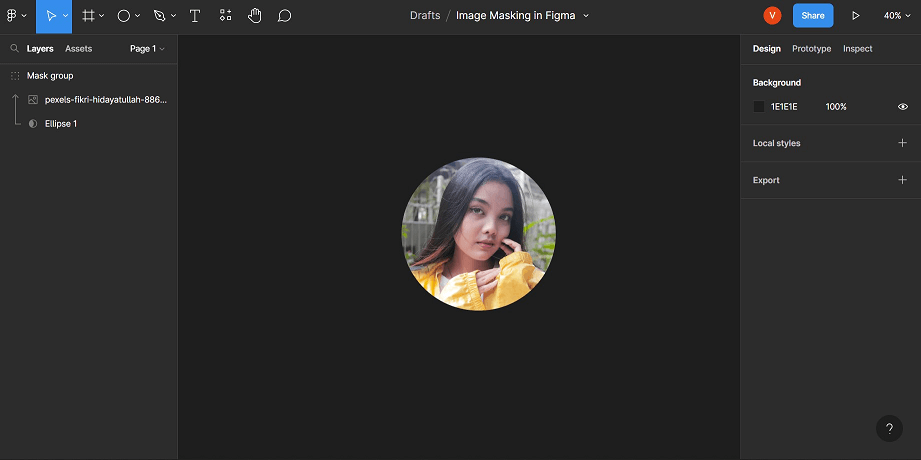Select the Text tool
Screen dimensions: 921x460
[x=195, y=16]
